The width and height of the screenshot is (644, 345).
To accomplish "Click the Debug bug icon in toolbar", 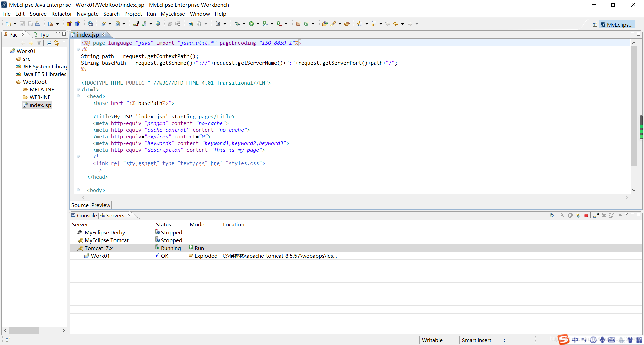I will (x=237, y=24).
